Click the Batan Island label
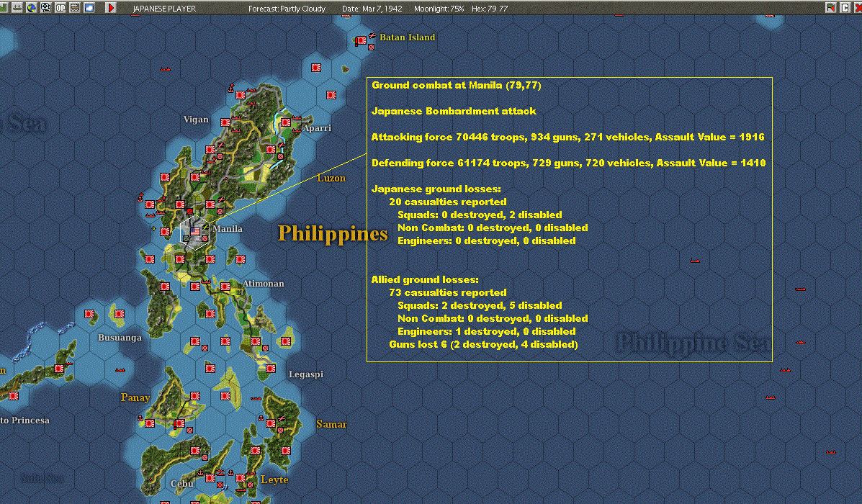The width and height of the screenshot is (862, 504). [408, 37]
